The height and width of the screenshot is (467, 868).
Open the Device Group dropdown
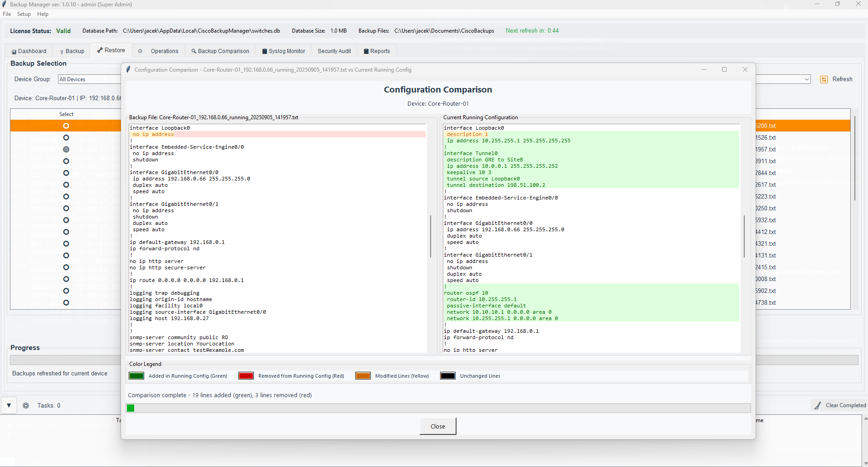(x=89, y=79)
